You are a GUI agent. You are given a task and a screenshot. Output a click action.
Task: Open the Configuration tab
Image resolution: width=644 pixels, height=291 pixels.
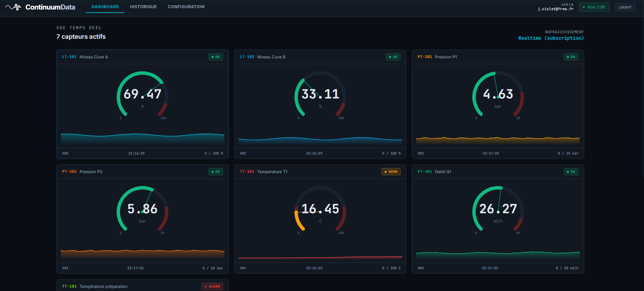186,7
